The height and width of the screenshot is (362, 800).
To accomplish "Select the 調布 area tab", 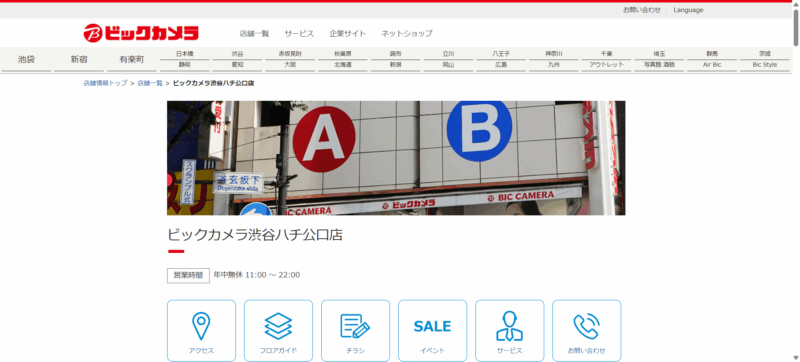I will tap(395, 54).
